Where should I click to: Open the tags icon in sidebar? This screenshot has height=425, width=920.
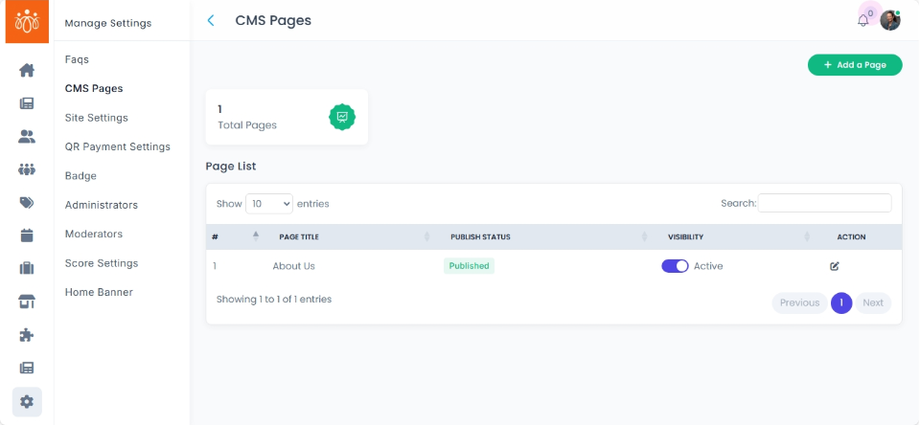[x=27, y=202]
